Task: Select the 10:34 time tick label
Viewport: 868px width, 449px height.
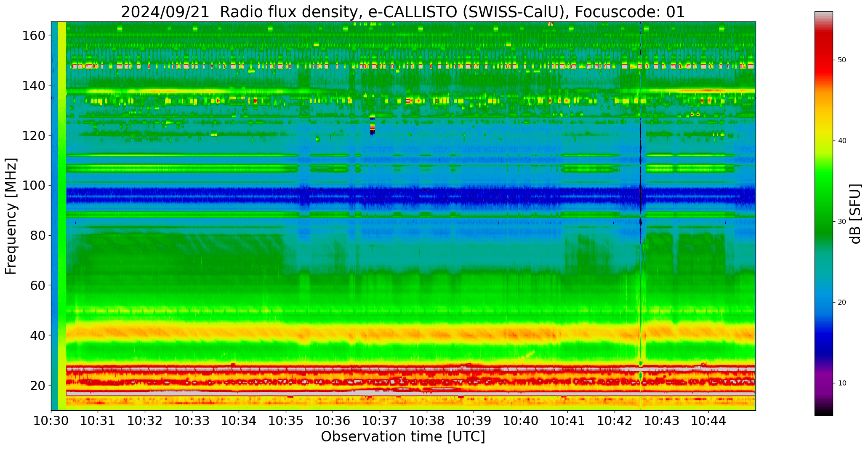Action: pyautogui.click(x=239, y=420)
